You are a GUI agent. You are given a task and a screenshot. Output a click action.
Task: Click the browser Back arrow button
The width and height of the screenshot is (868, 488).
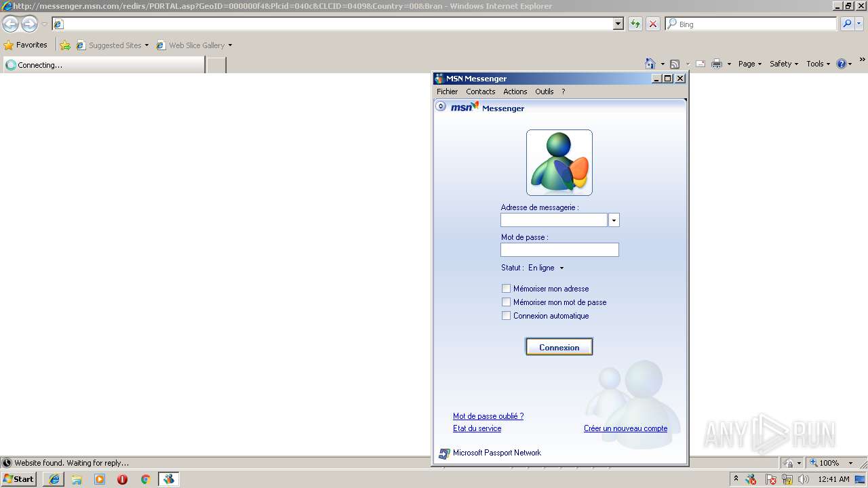point(10,24)
